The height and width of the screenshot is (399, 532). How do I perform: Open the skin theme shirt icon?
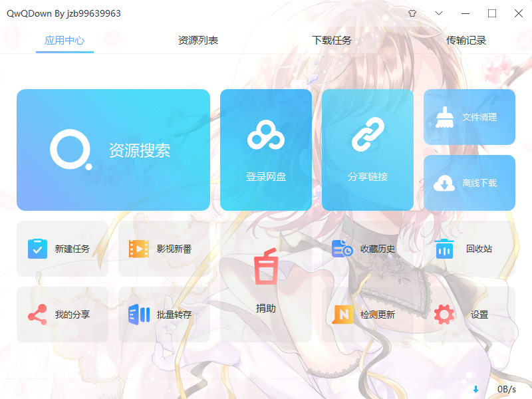pos(412,13)
